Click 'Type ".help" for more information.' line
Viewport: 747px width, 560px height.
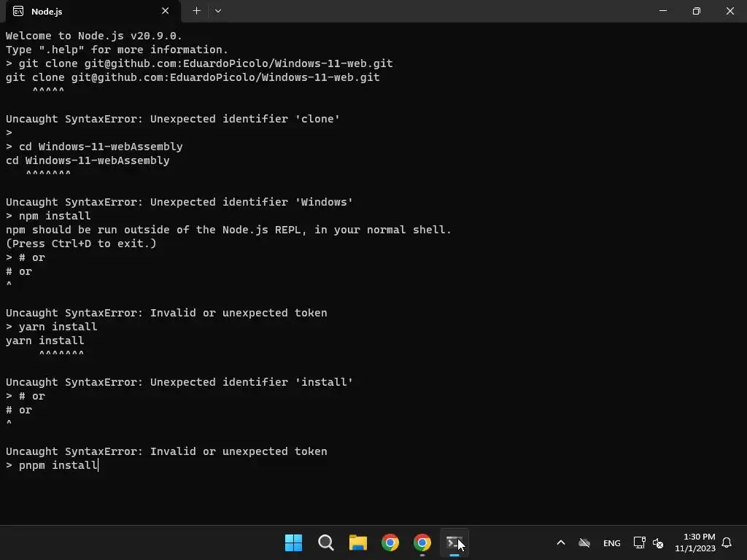pos(117,50)
